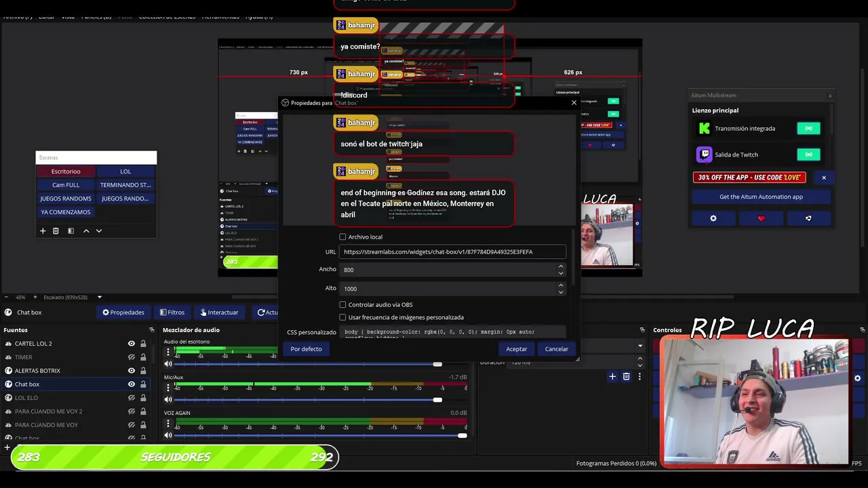Screen dimensions: 868x488
Task: Switch to the YA COMENZAMOS scene
Action: pos(66,212)
